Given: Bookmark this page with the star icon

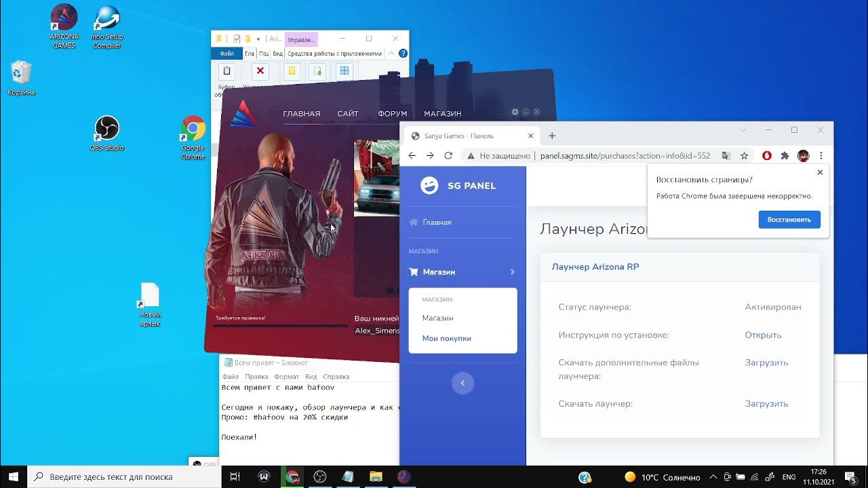Looking at the screenshot, I should click(x=744, y=156).
